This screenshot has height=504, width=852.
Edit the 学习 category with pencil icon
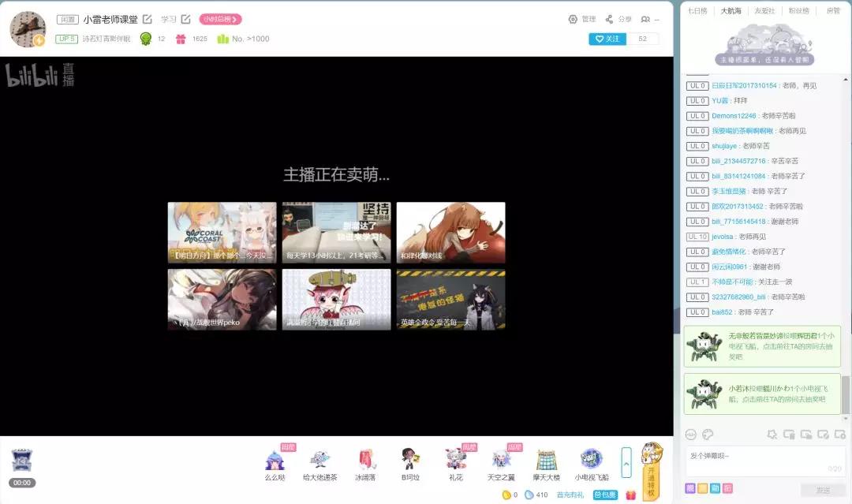[x=186, y=19]
